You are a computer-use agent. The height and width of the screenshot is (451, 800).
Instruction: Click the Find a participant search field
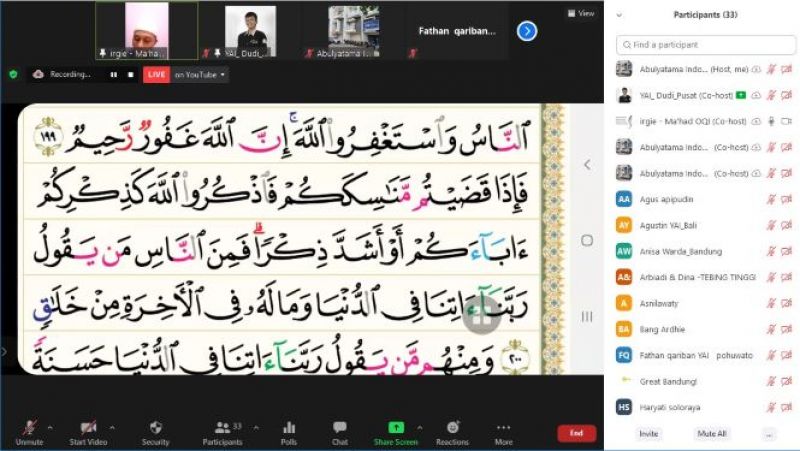pos(704,45)
